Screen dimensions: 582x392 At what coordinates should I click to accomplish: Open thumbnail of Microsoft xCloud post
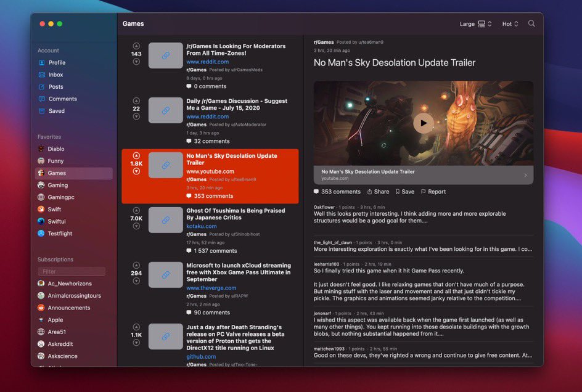coord(166,275)
